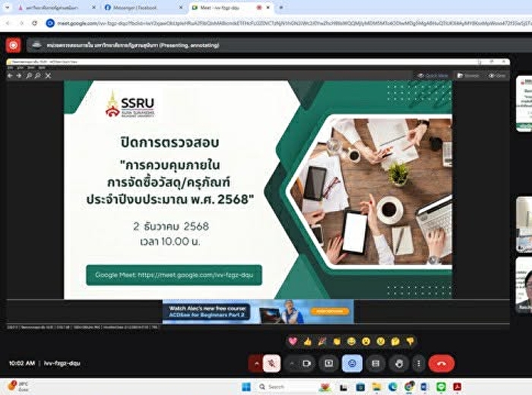Expand audio settings arrow beside microphone
Viewport: 532px width, 395px height.
tap(255, 363)
